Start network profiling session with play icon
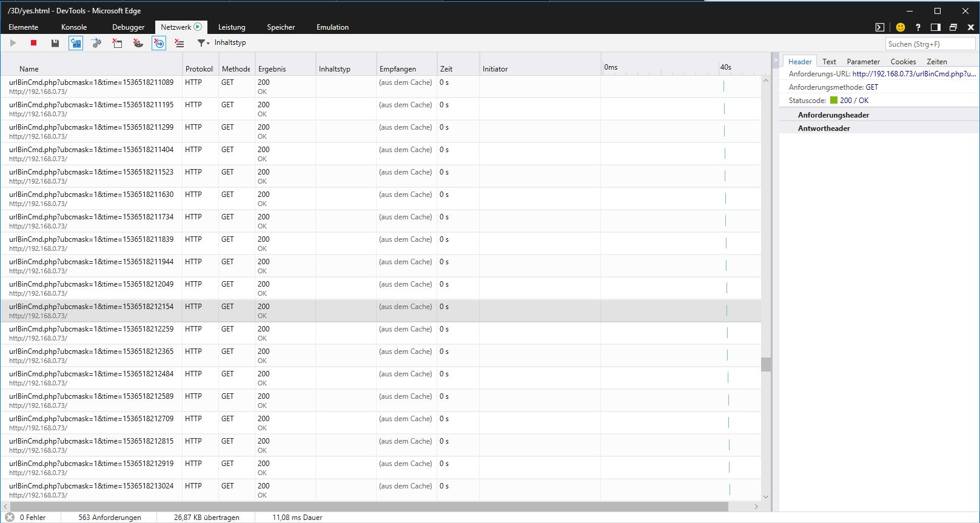 pos(13,43)
